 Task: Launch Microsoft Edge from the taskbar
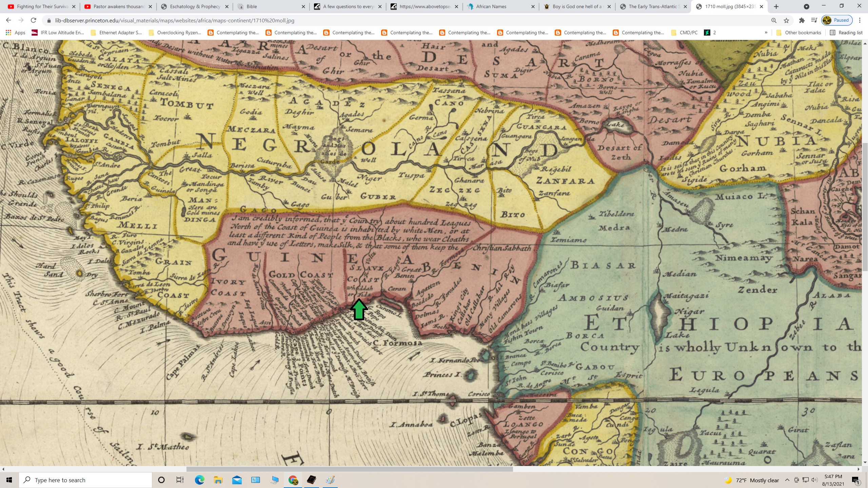point(199,480)
